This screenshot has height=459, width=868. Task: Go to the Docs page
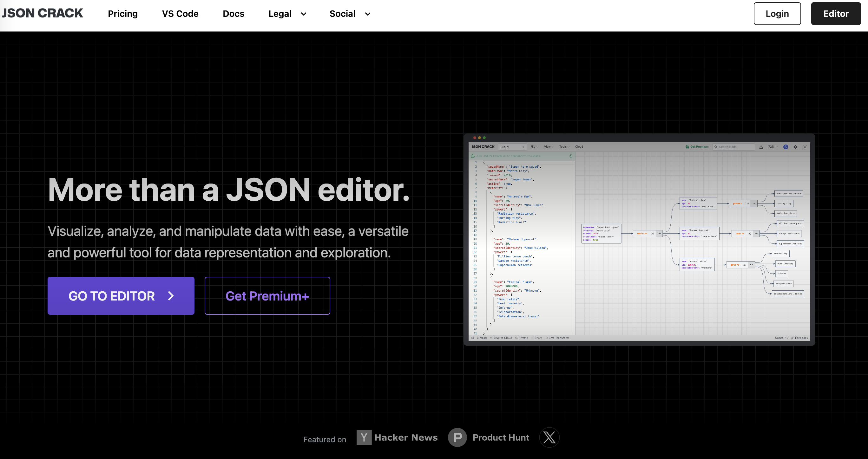point(233,14)
